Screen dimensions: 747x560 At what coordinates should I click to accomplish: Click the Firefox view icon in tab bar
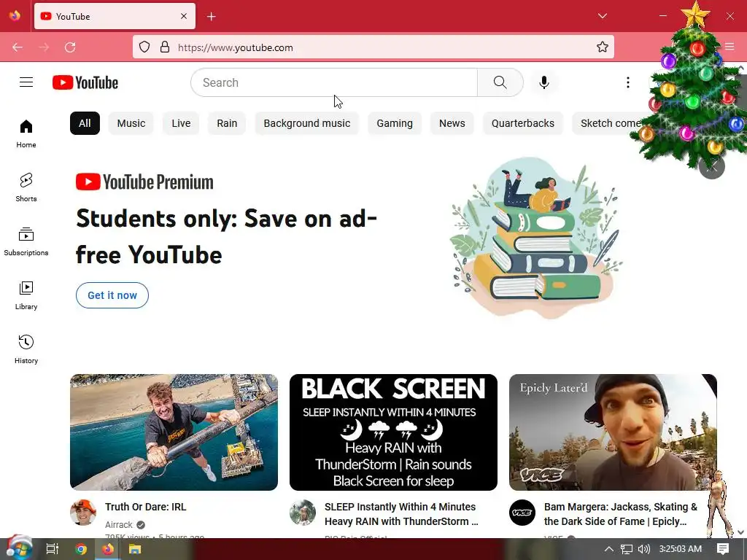tap(15, 16)
